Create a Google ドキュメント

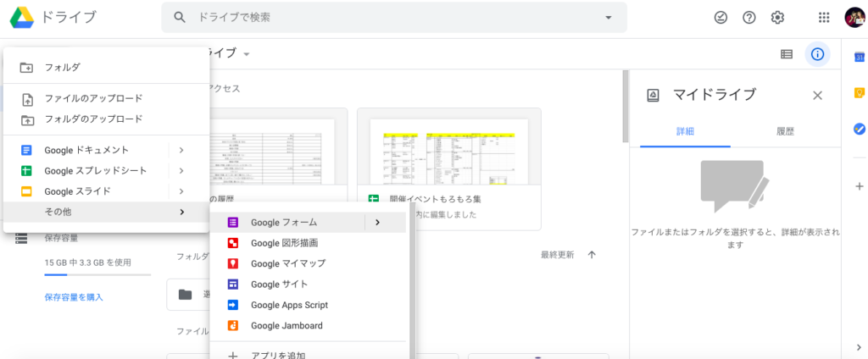point(86,150)
